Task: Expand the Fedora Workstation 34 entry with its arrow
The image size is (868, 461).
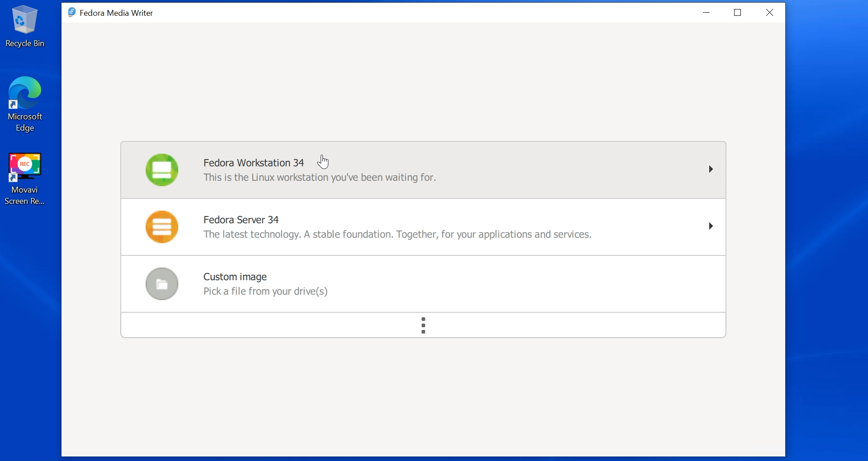Action: [x=710, y=169]
